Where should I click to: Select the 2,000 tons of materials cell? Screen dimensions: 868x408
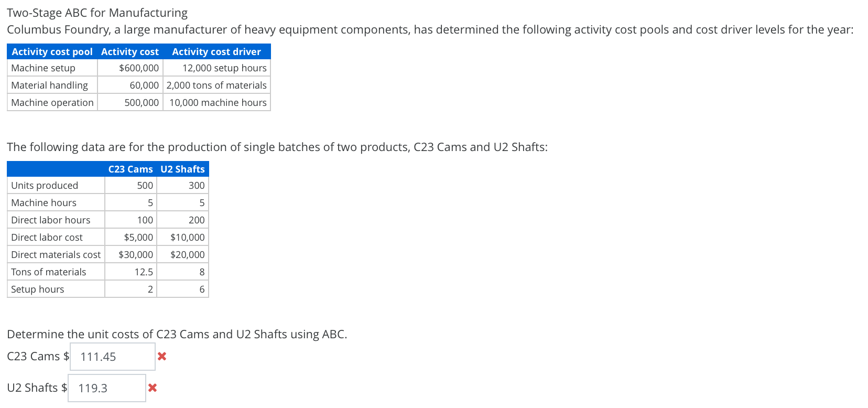(216, 85)
